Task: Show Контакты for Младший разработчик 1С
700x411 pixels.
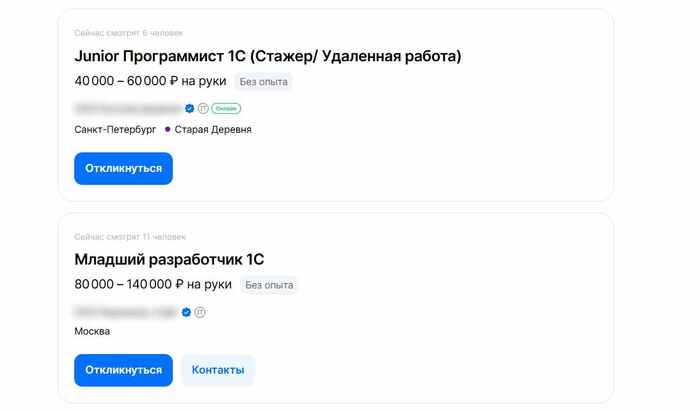Action: point(217,370)
